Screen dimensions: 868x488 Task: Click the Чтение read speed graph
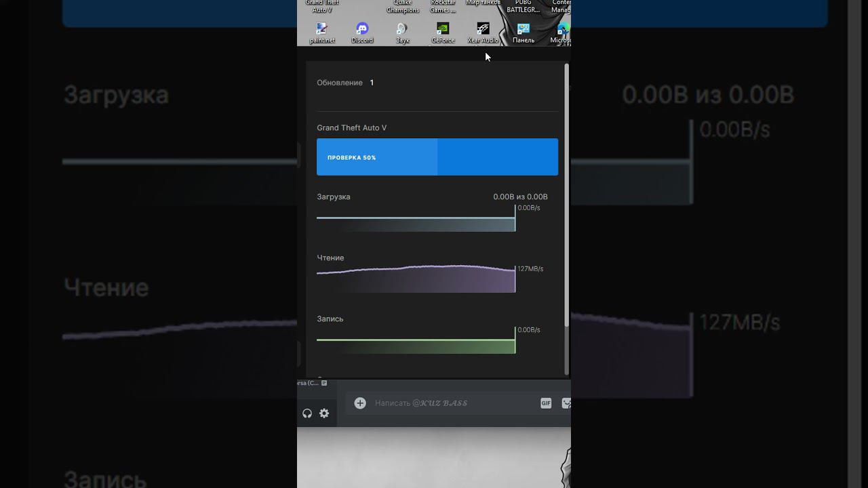(416, 279)
